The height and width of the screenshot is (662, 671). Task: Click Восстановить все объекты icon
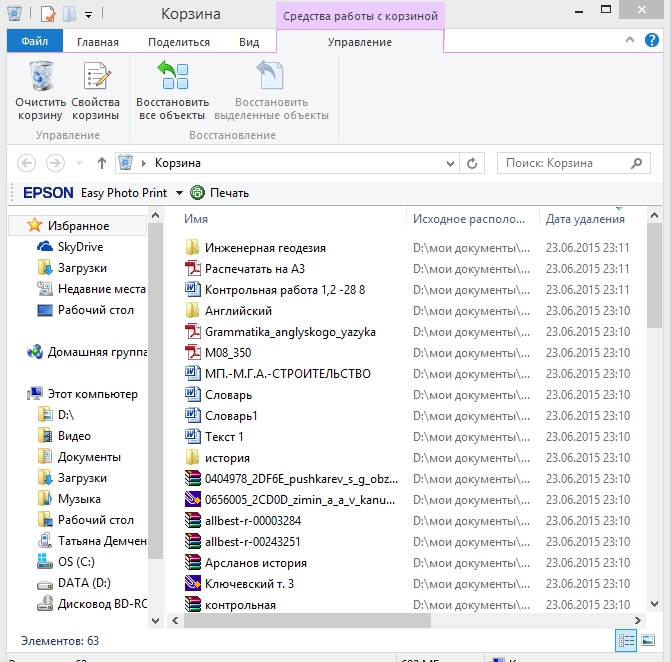(x=173, y=79)
